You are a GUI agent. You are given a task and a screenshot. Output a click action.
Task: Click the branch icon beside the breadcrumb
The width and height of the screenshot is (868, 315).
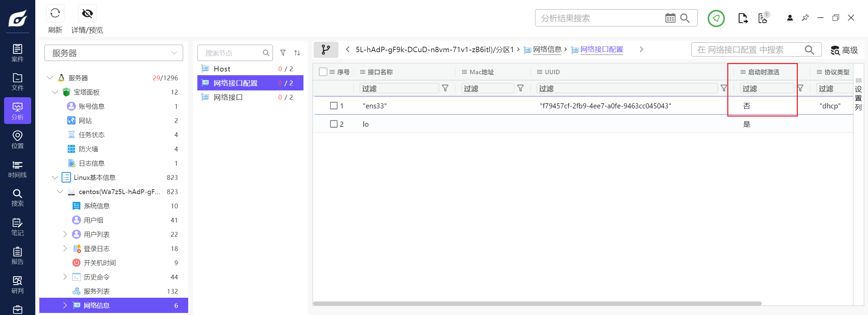point(325,50)
